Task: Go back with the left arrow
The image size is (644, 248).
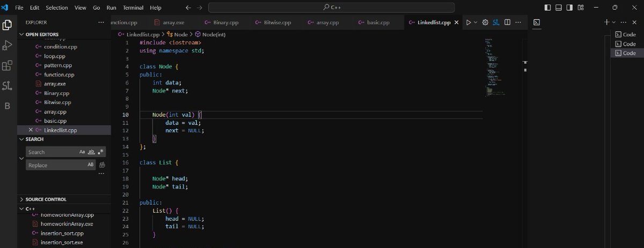Action: [x=188, y=8]
